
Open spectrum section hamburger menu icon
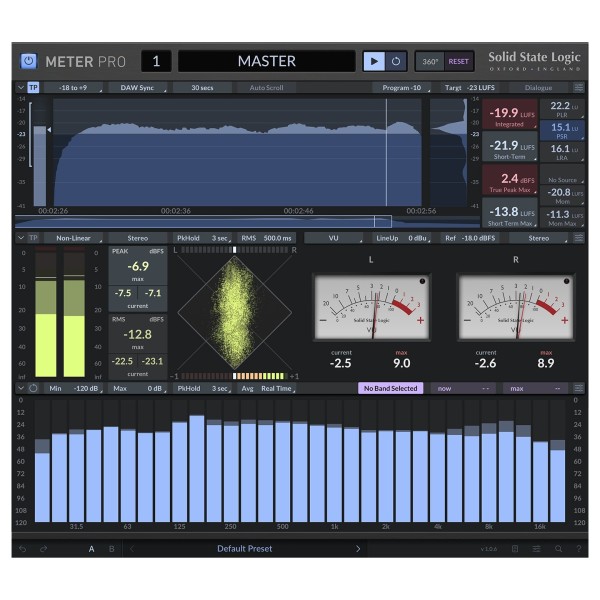click(x=579, y=388)
